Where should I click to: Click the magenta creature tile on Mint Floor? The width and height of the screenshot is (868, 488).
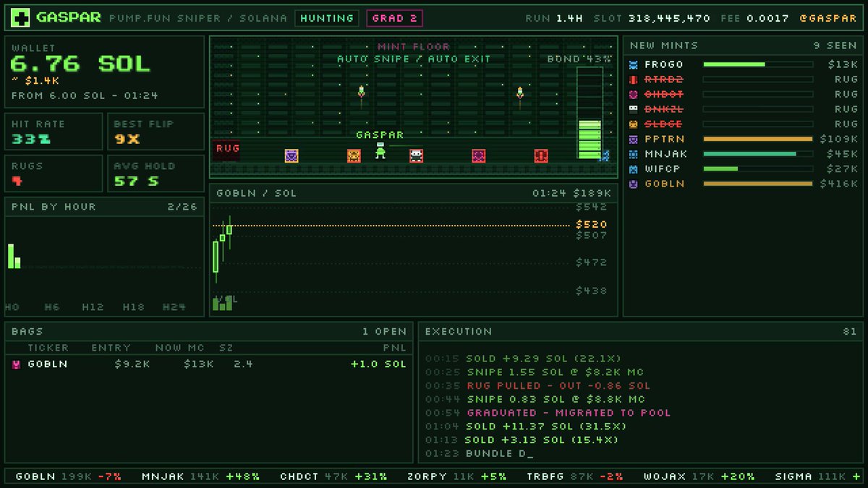point(478,155)
